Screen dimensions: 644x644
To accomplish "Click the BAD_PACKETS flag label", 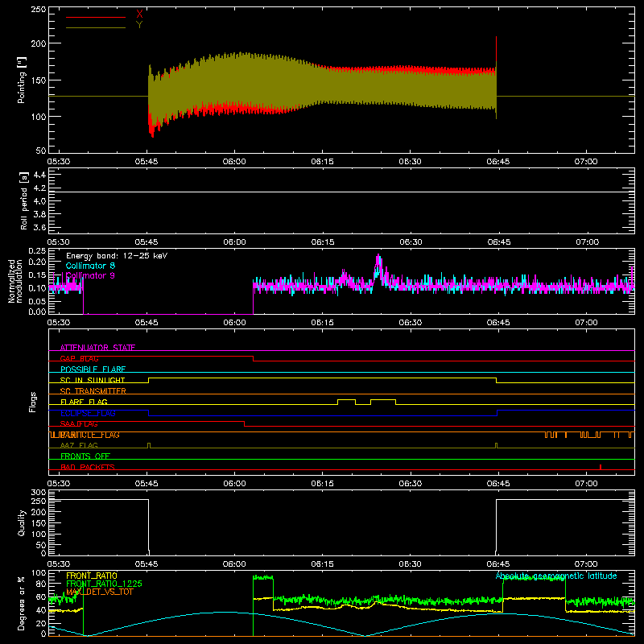I will 87,467.
